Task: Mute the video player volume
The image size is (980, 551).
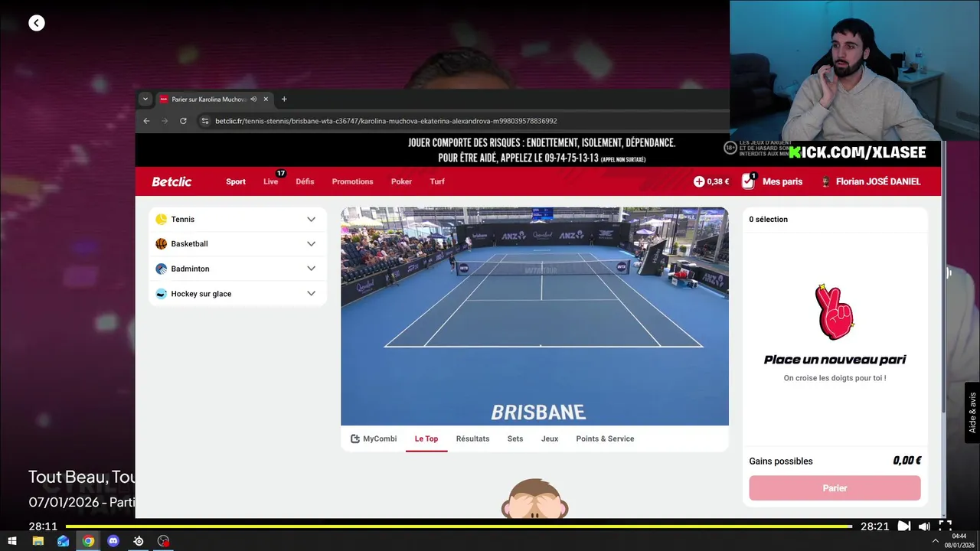Action: [x=924, y=527]
